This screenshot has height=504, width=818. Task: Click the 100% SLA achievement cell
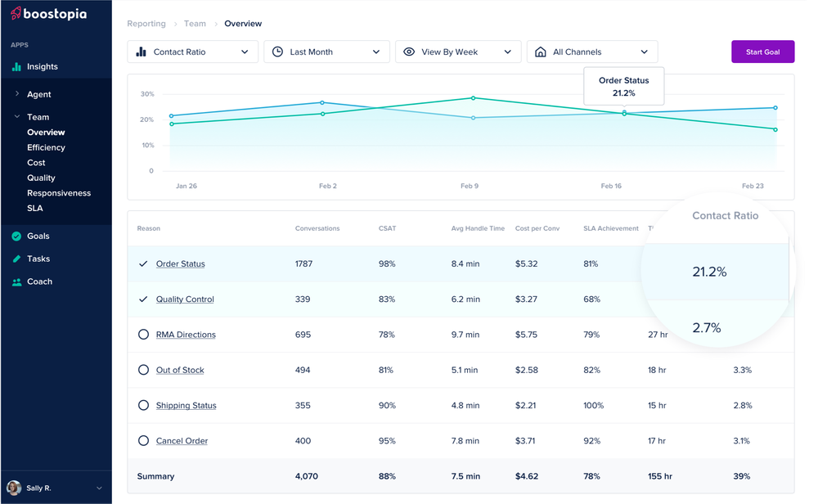coord(594,405)
